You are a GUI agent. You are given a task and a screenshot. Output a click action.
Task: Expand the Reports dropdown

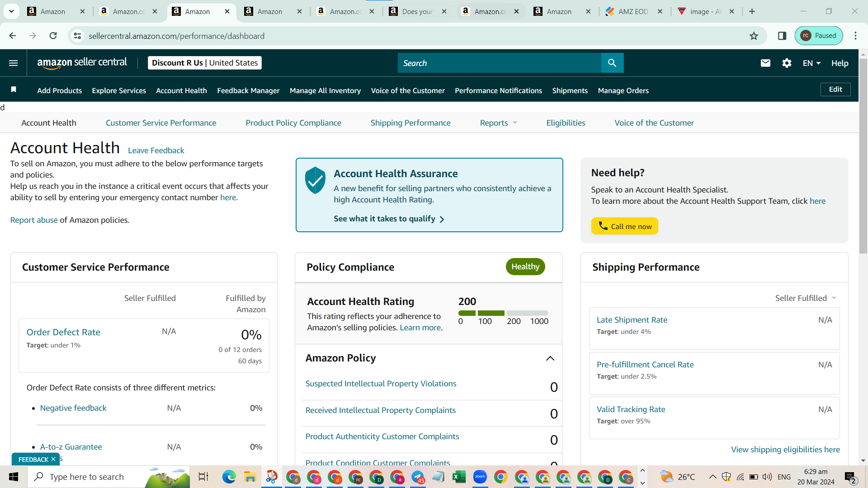tap(499, 123)
